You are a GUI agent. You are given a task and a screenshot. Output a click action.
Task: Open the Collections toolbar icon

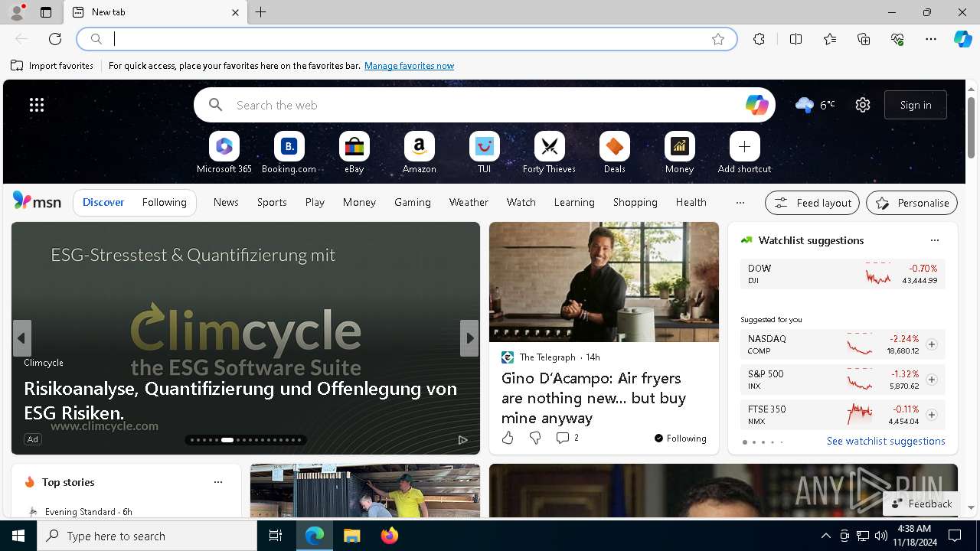click(x=864, y=39)
